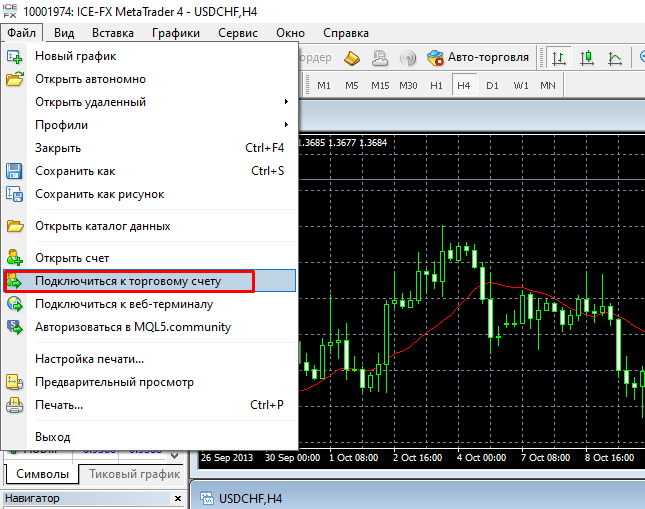The width and height of the screenshot is (645, 509).
Task: Click the ICE FX logo in title bar
Action: 10,11
